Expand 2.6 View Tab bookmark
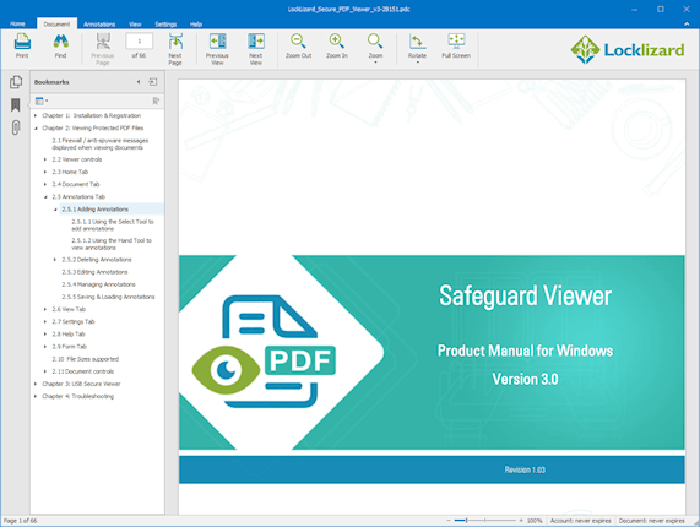Viewport: 700px width, 527px height. click(x=45, y=309)
